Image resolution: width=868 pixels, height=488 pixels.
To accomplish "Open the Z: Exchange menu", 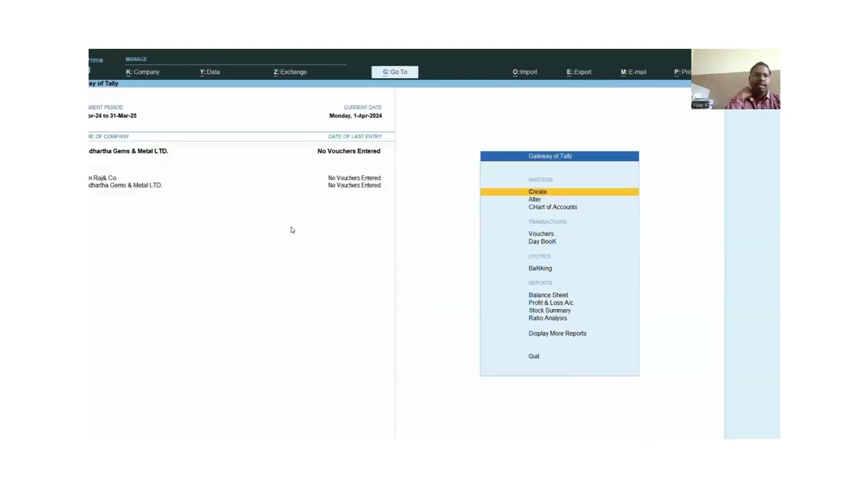I will pyautogui.click(x=290, y=72).
